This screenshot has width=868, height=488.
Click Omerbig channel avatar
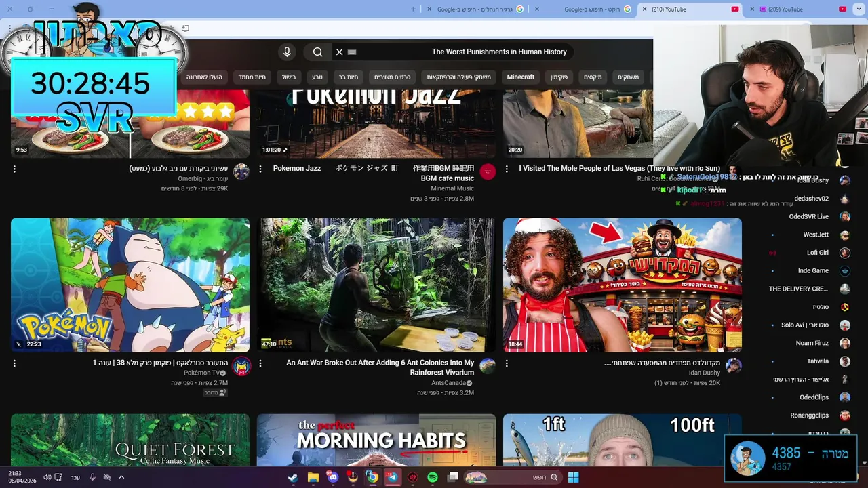tap(241, 171)
